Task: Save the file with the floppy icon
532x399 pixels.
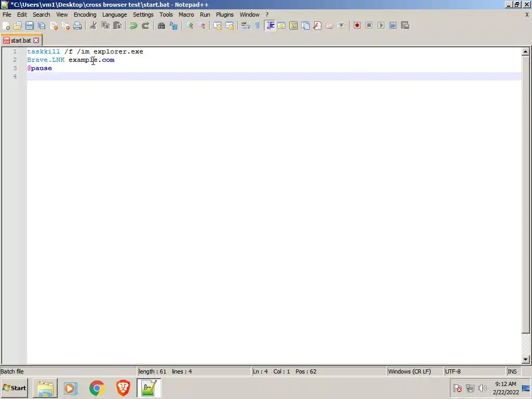Action: pyautogui.click(x=30, y=26)
